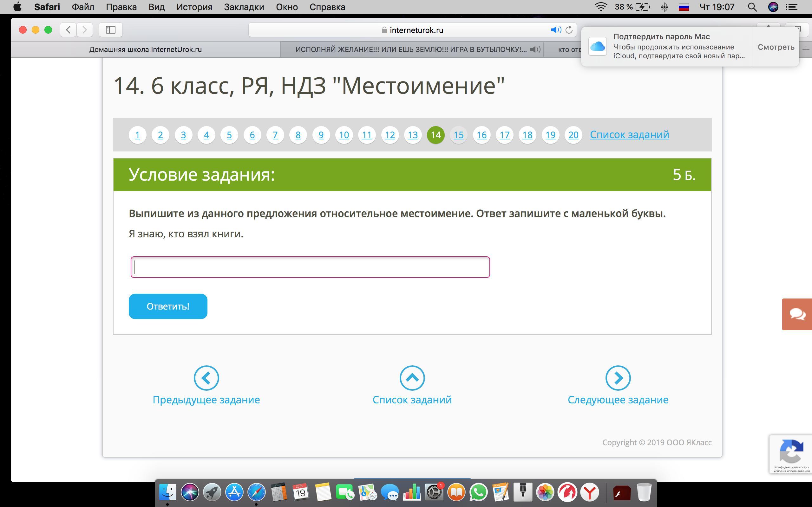
Task: Go to task number 15
Action: tap(458, 135)
